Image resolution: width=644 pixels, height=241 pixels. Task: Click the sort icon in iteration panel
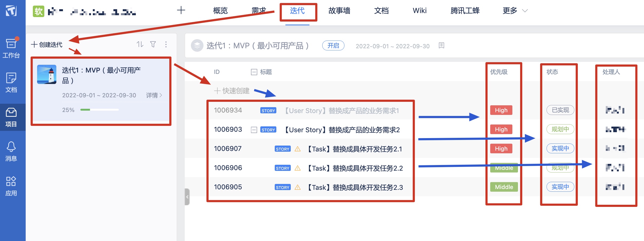click(140, 44)
